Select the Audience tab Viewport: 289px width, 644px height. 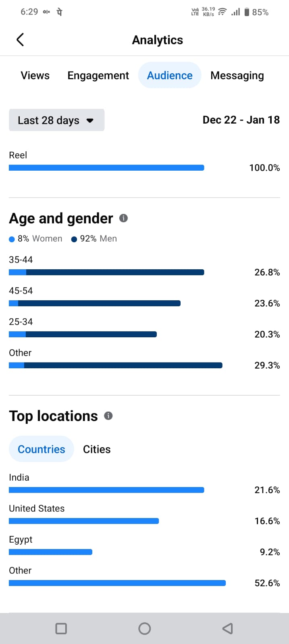[x=170, y=75]
